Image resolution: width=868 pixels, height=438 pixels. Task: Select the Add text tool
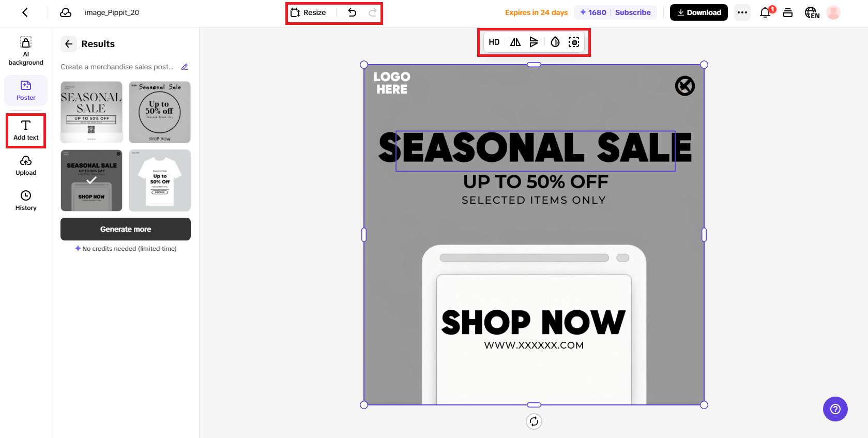pos(26,131)
